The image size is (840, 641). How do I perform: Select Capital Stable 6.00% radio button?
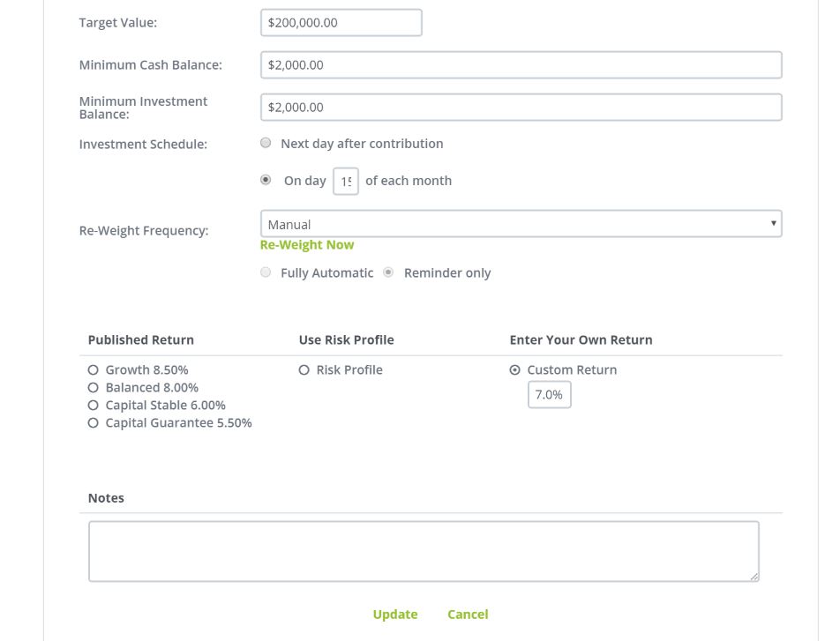[x=93, y=406]
